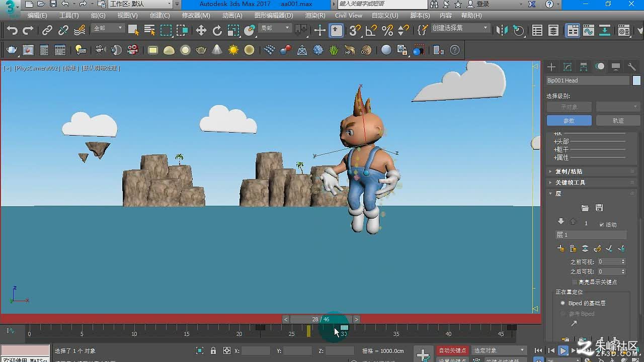This screenshot has height=362, width=644.
Task: Click the green grass icon
Action: coord(334,50)
